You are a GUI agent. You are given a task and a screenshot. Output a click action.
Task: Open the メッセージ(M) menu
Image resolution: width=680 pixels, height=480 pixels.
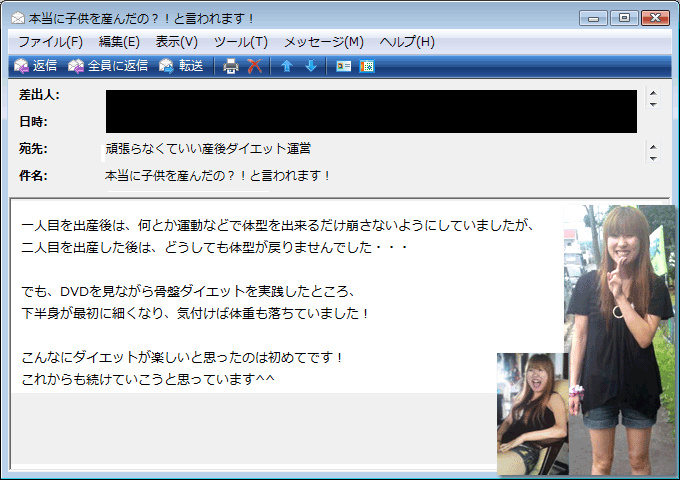pyautogui.click(x=324, y=42)
